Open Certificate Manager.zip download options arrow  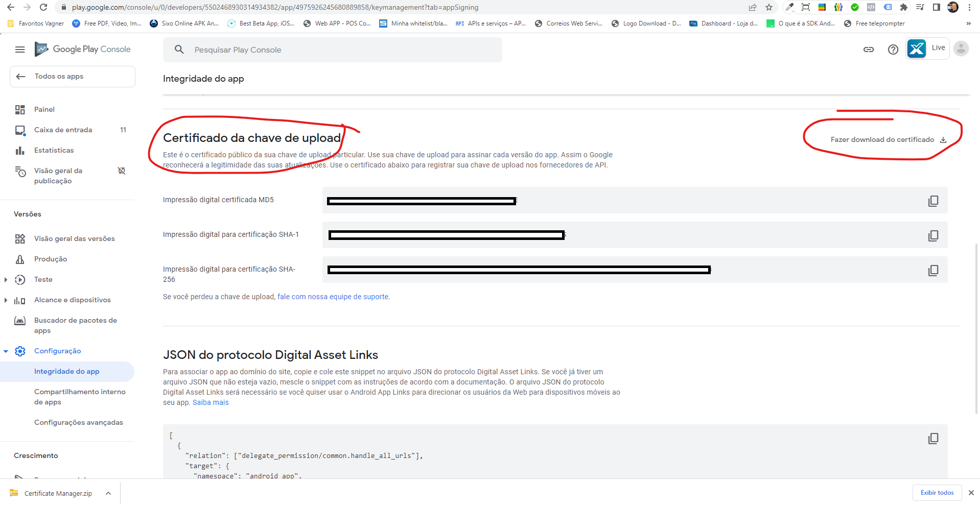coord(108,493)
